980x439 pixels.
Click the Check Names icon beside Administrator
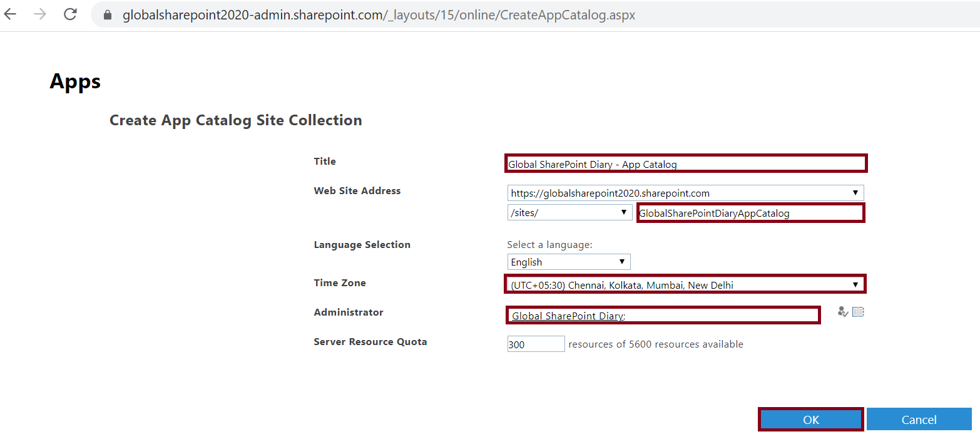tap(842, 311)
